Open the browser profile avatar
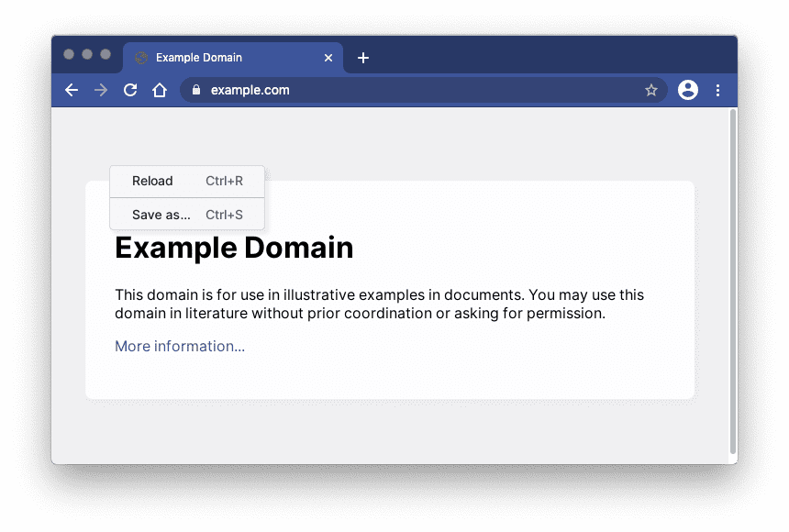The width and height of the screenshot is (789, 532). point(687,90)
